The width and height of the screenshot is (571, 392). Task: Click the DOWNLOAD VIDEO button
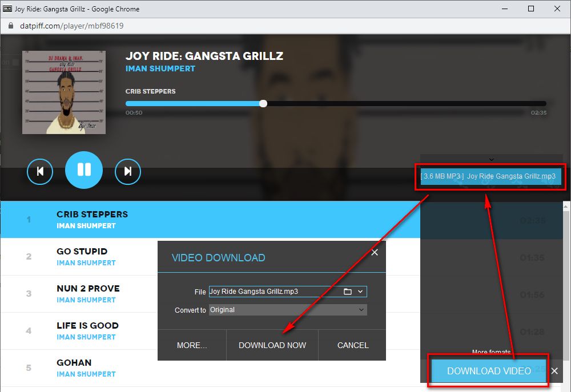(x=489, y=371)
